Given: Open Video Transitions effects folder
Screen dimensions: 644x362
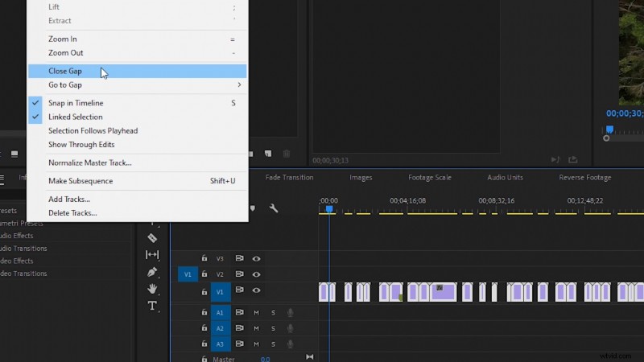Looking at the screenshot, I should click(x=23, y=274).
